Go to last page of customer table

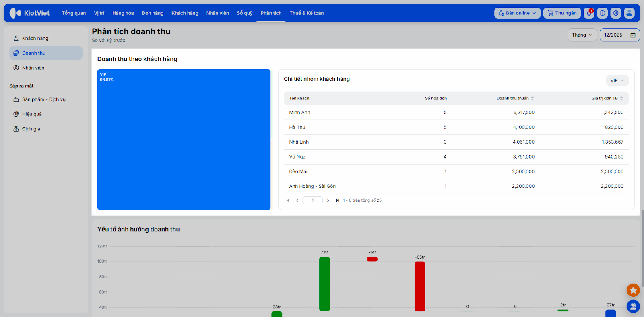tap(337, 200)
